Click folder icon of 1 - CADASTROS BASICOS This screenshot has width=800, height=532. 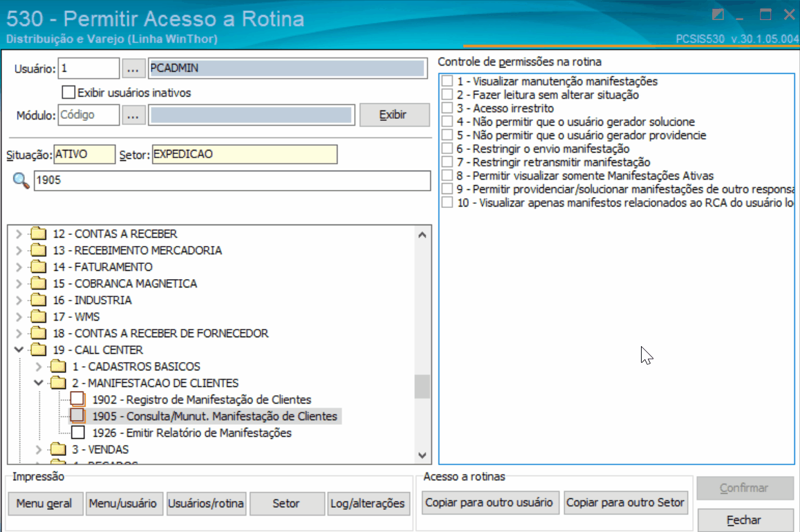(x=58, y=366)
